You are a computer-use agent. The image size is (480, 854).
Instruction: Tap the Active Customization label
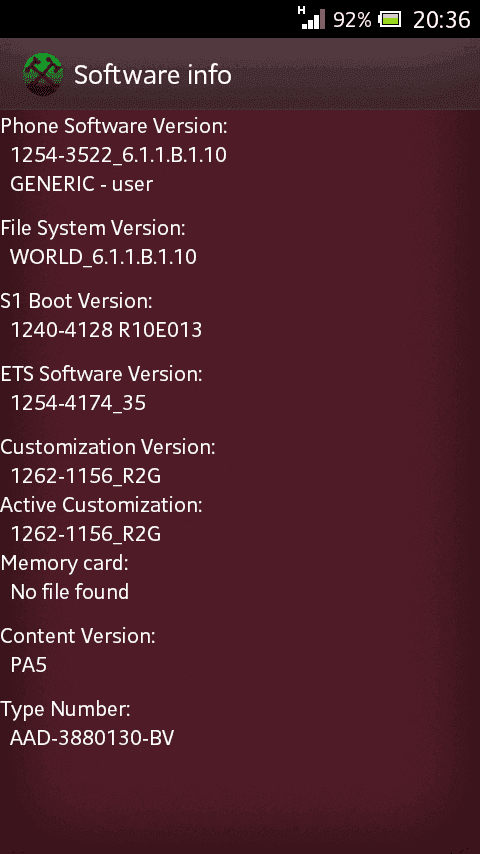(101, 505)
